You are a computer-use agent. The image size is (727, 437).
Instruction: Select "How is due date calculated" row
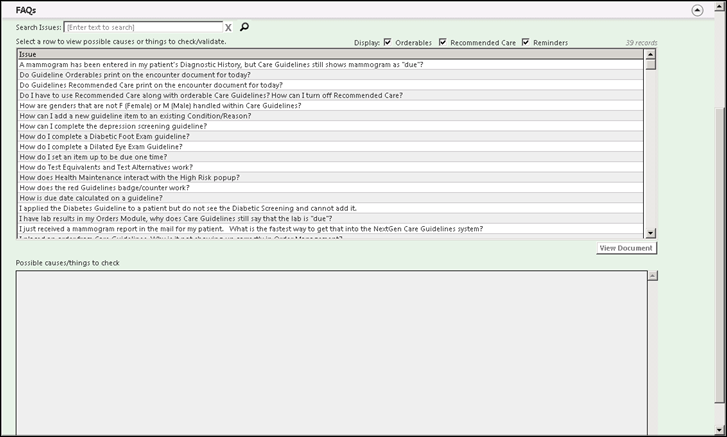coord(331,198)
